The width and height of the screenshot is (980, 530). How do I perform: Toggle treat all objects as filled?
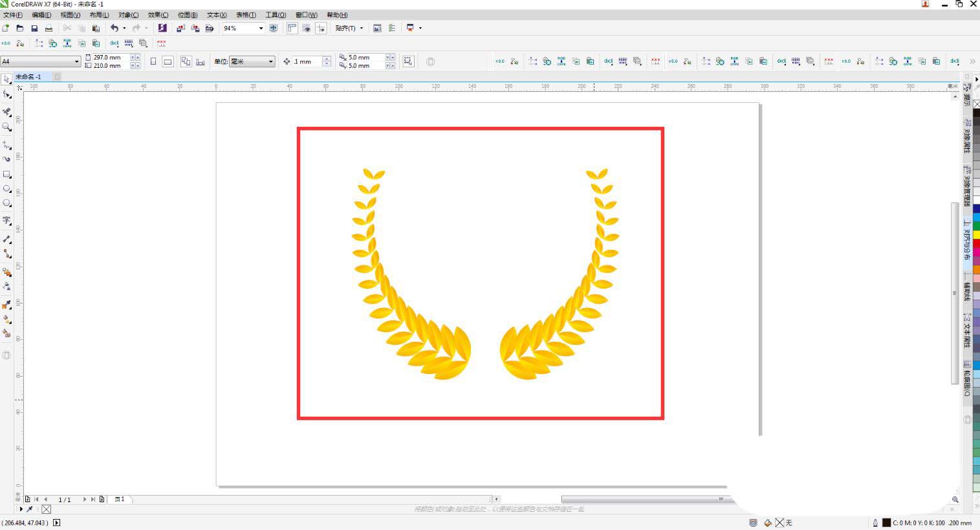[408, 61]
